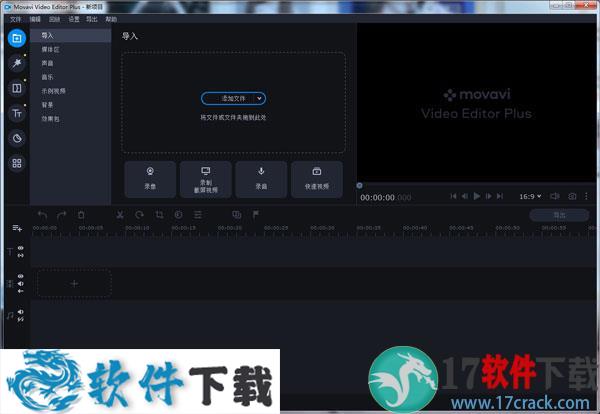600x414 pixels.
Task: Open the Titles (Tt) tab
Action: pyautogui.click(x=17, y=113)
